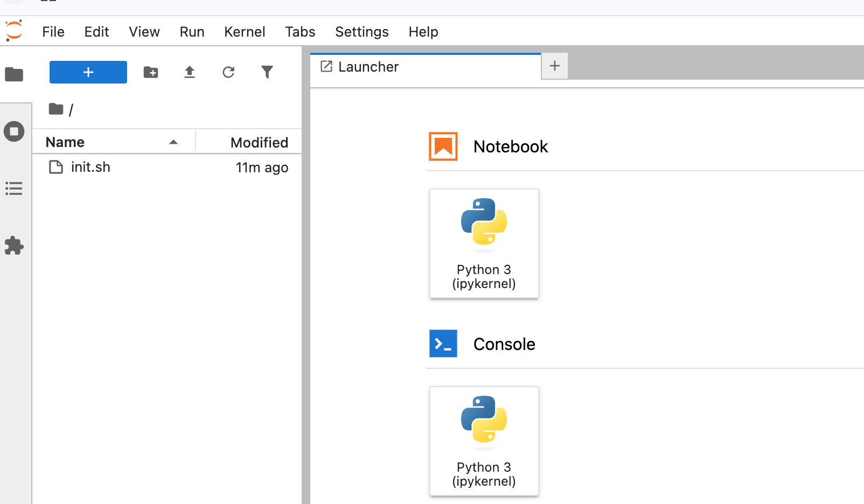Open the File Browser sidebar icon
This screenshot has width=864, height=504.
(x=14, y=74)
